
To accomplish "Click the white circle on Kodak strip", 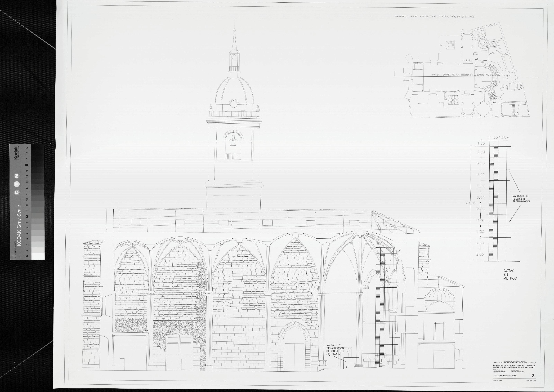I will [17, 184].
